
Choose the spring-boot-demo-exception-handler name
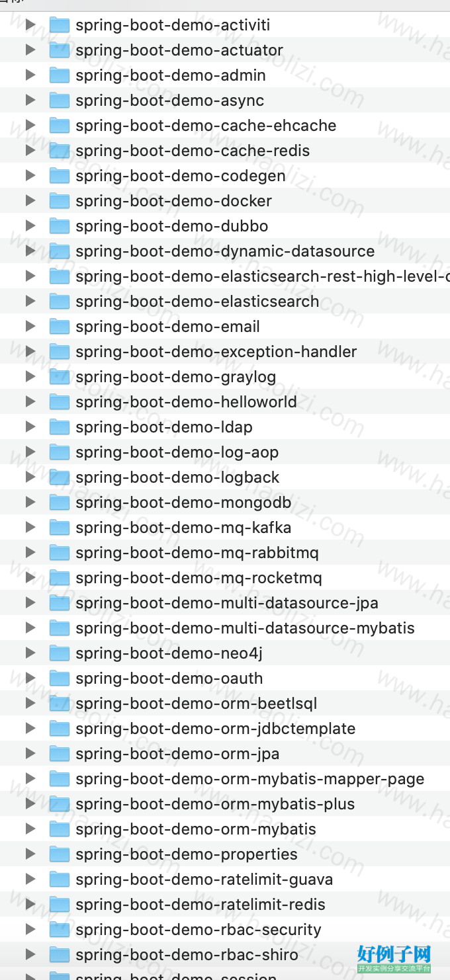tap(216, 352)
